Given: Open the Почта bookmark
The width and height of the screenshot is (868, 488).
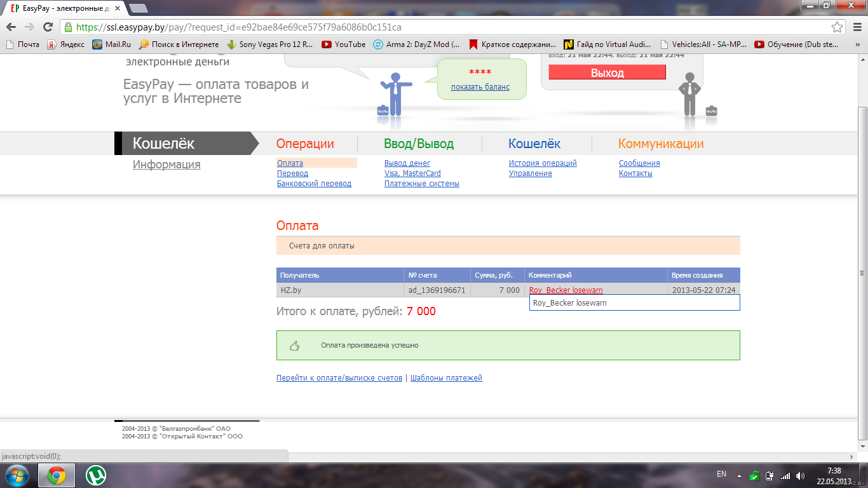Looking at the screenshot, I should point(22,44).
